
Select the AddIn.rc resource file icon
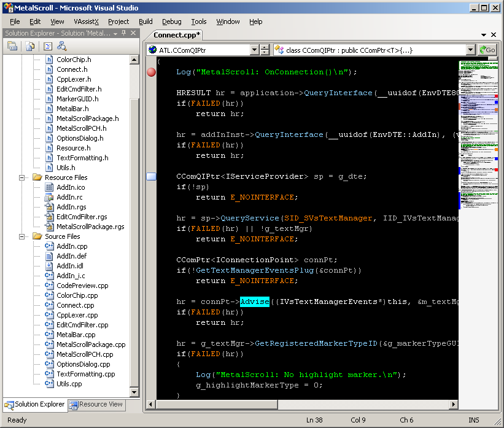tap(49, 197)
